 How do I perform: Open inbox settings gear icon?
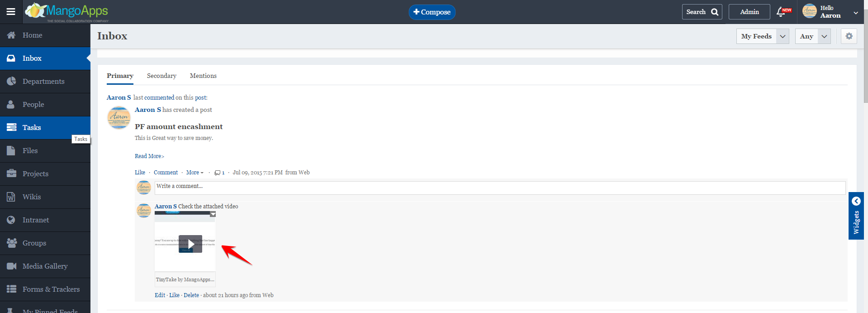849,36
